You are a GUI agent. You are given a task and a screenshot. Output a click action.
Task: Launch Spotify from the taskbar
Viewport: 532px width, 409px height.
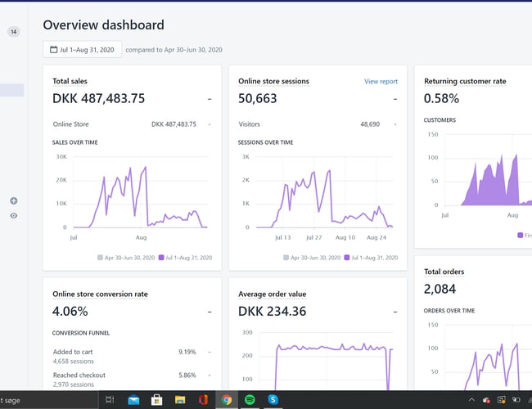coord(250,399)
